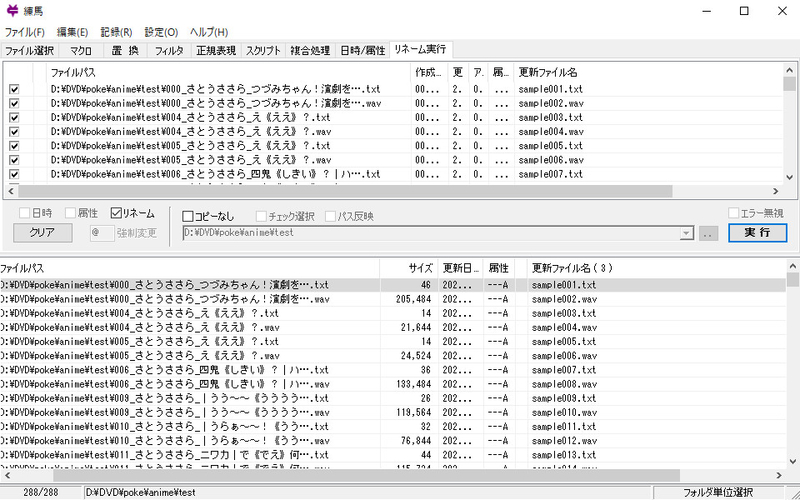Uncheck the row for sample006.wav in upper list

coord(14,160)
